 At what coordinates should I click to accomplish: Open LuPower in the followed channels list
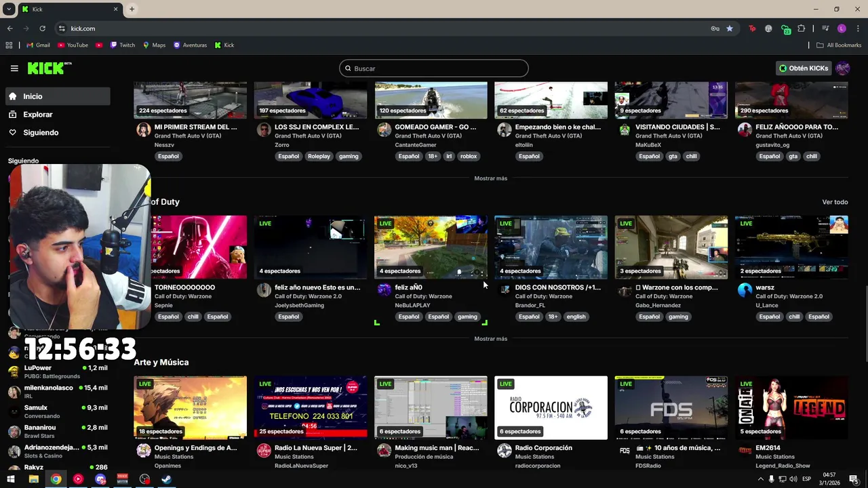pyautogui.click(x=58, y=372)
